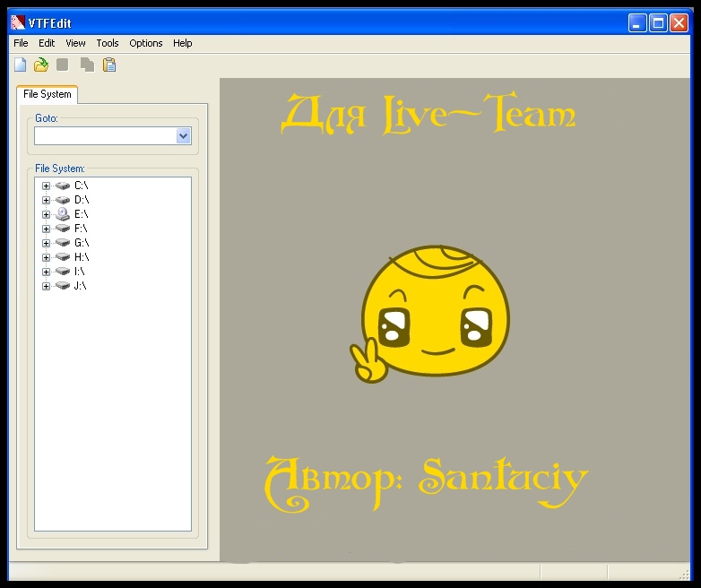Click the Paste clipboard toolbar icon
Image resolution: width=701 pixels, height=588 pixels.
(x=109, y=65)
